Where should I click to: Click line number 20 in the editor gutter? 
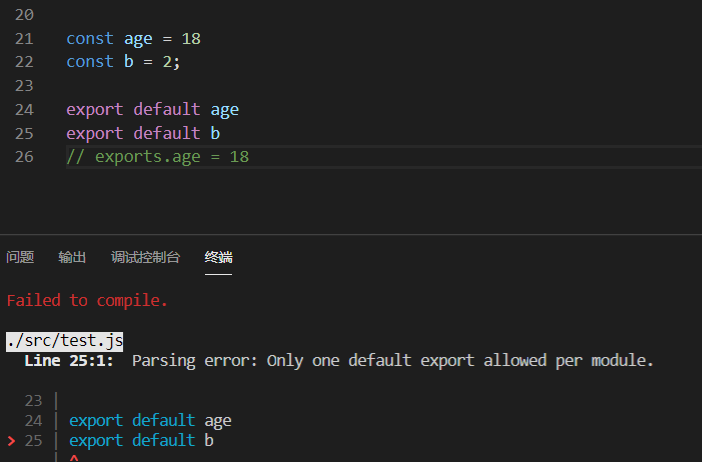coord(24,15)
